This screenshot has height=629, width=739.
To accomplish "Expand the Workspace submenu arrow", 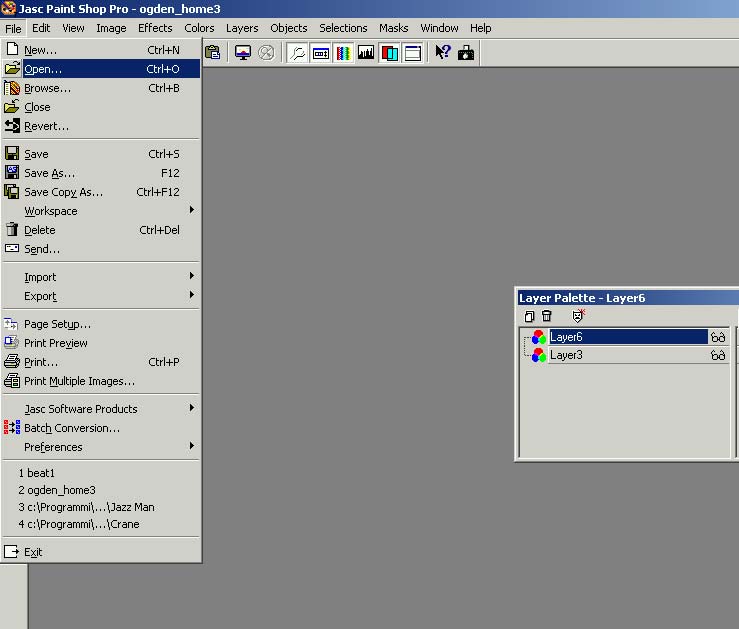I will [x=191, y=210].
